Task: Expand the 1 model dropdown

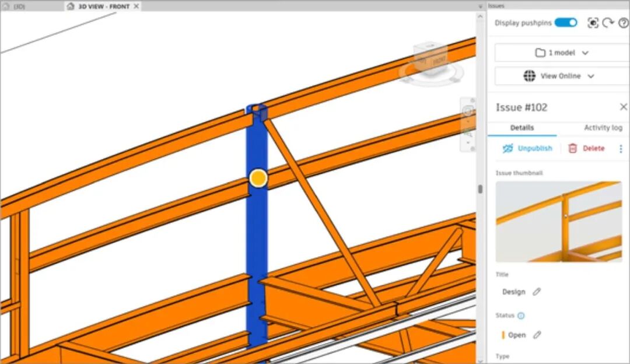Action: (562, 52)
